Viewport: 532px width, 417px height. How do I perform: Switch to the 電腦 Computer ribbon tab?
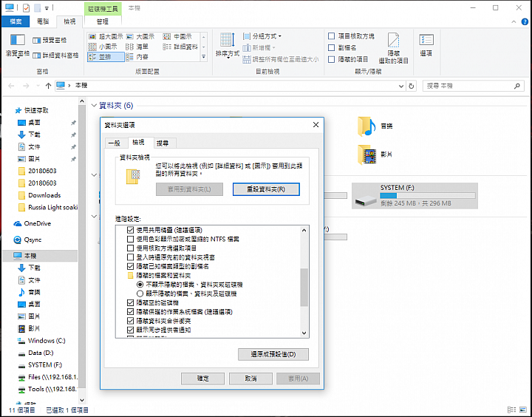tap(43, 21)
